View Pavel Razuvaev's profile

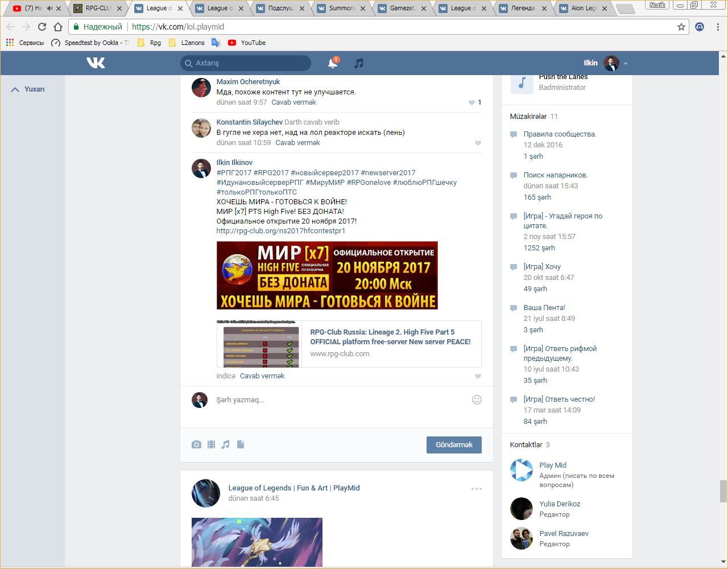[564, 534]
